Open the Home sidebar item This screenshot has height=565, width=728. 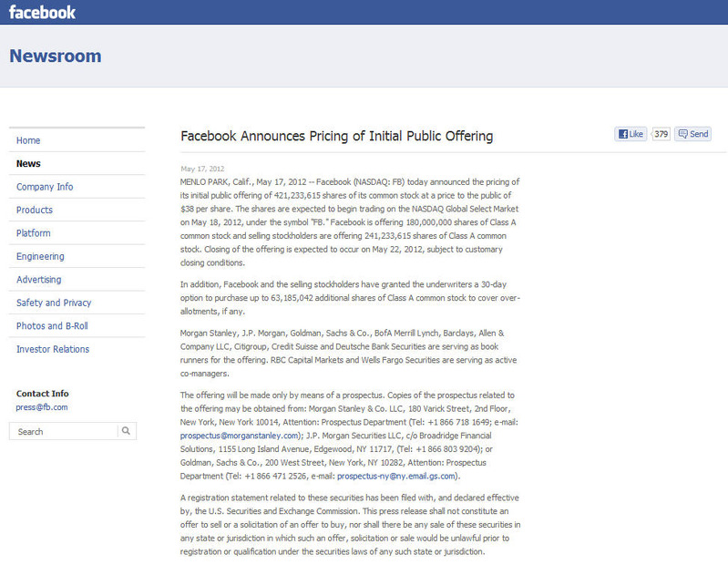point(28,140)
